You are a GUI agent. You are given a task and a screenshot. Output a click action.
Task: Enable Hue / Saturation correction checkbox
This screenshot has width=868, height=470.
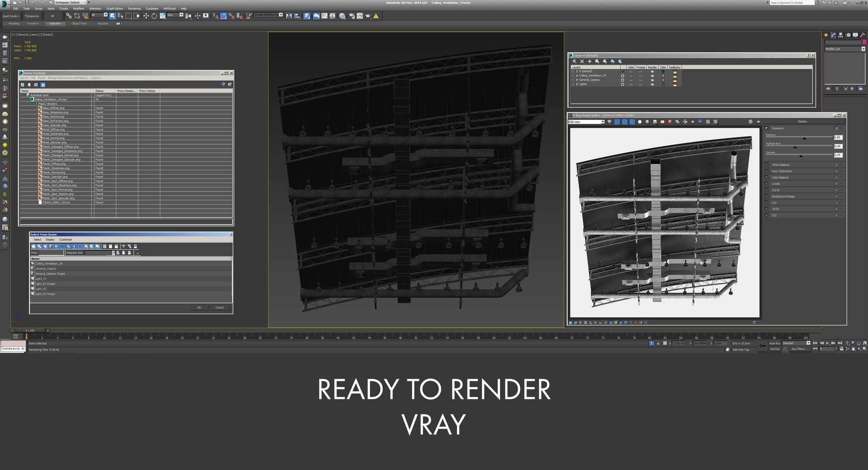point(766,171)
